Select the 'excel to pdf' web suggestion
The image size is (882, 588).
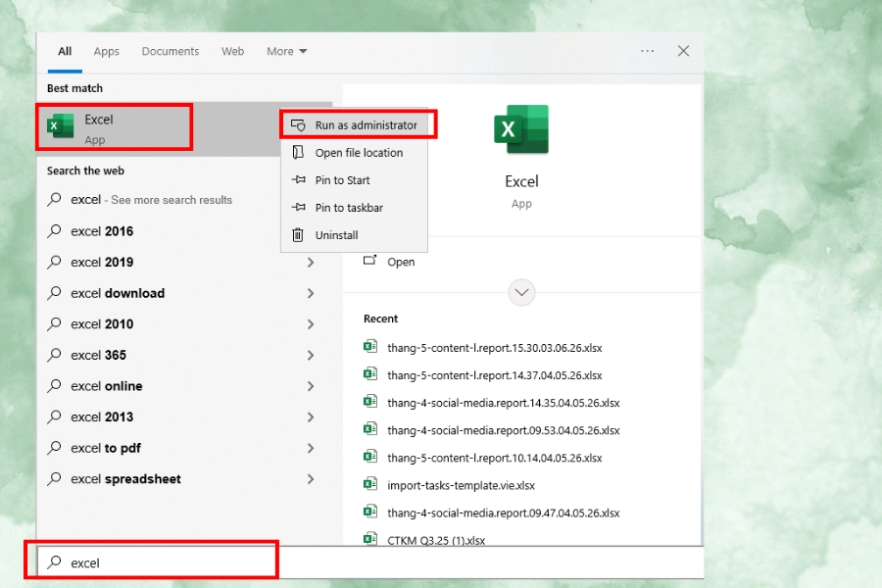(x=106, y=448)
